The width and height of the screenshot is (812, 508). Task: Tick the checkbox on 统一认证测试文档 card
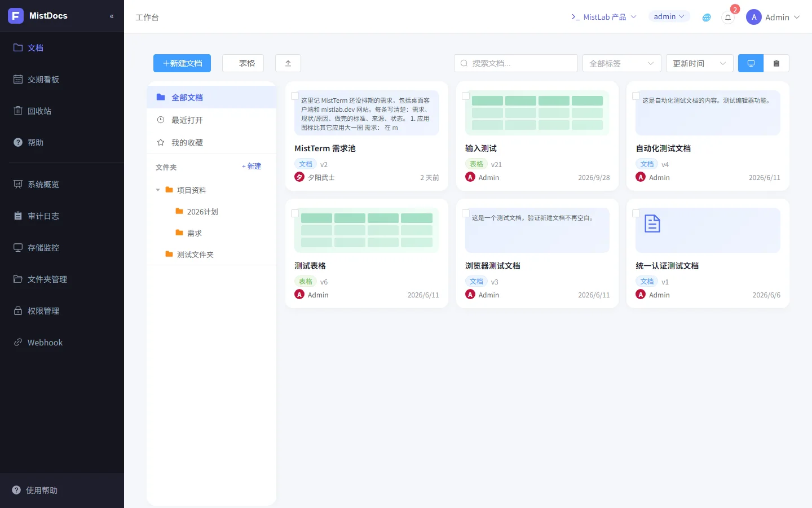coord(636,213)
